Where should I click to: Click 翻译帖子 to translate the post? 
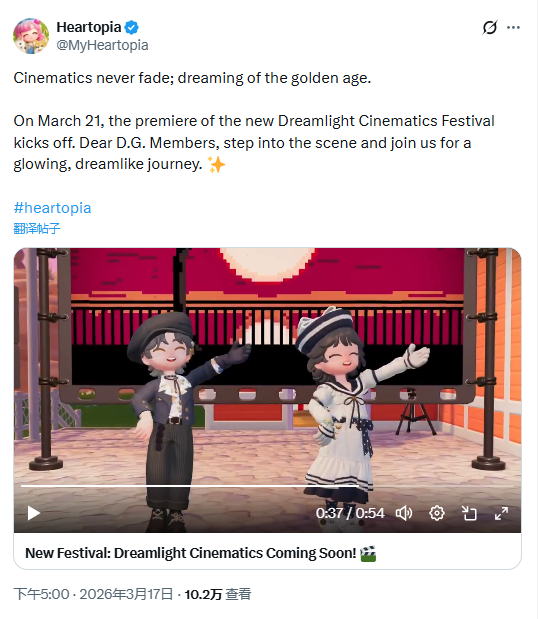(37, 228)
